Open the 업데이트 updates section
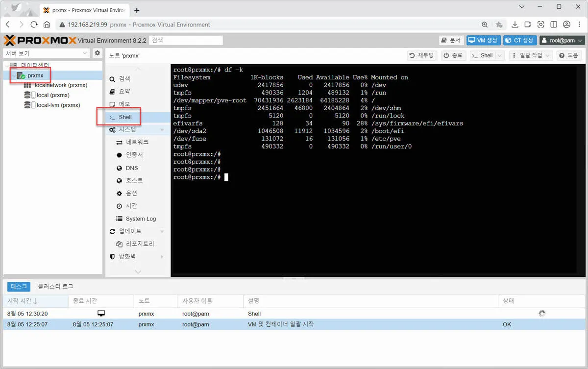The image size is (588, 369). [130, 231]
